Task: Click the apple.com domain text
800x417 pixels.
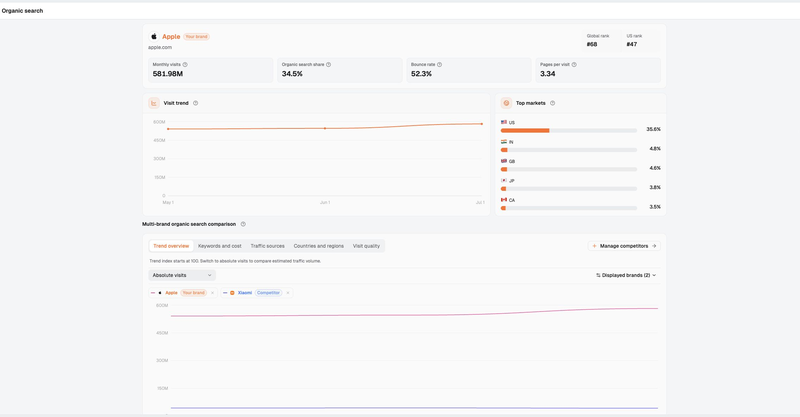Action: pos(160,47)
